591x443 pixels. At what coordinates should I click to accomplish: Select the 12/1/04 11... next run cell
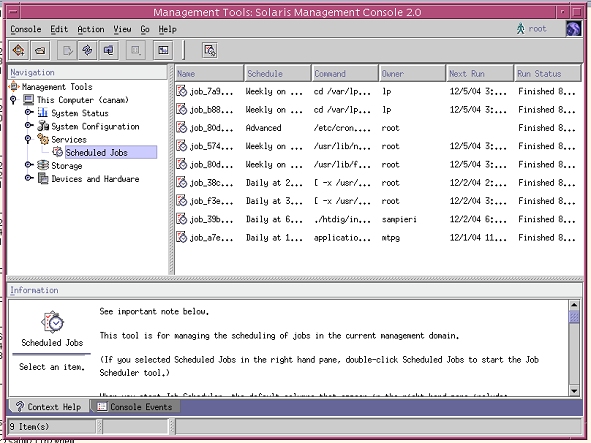tap(478, 238)
